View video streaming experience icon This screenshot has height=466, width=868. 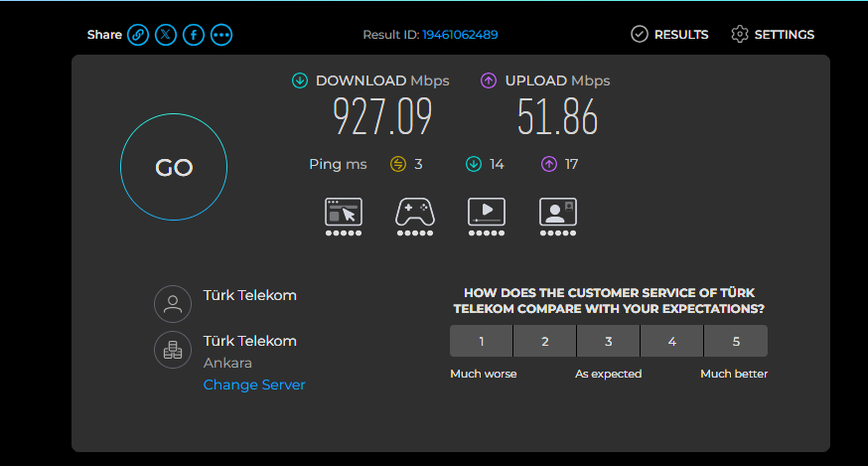tap(487, 217)
